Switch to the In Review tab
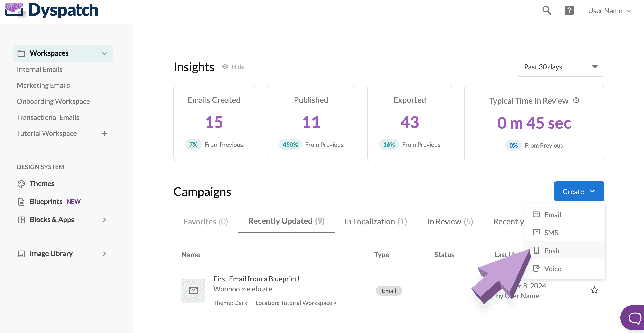The image size is (644, 333). [450, 221]
